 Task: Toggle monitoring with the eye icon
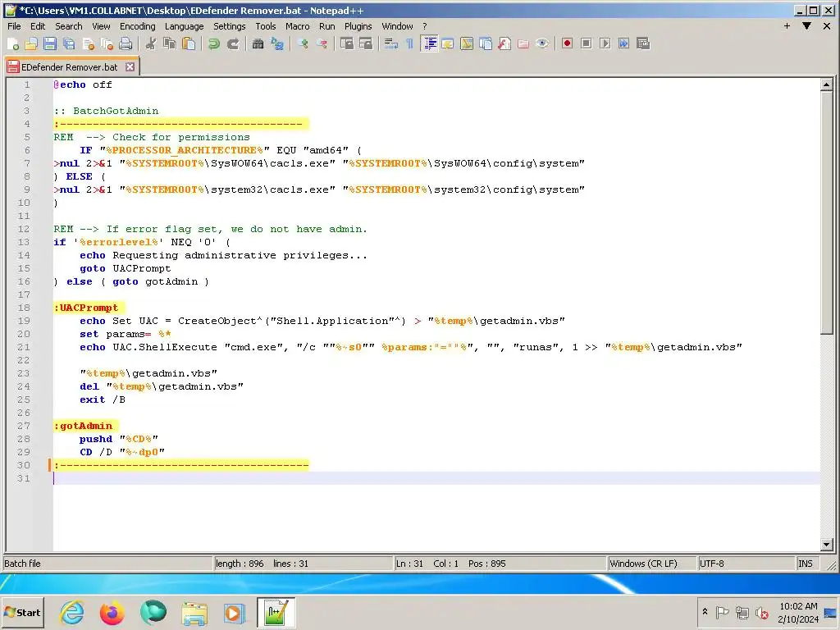pos(541,44)
